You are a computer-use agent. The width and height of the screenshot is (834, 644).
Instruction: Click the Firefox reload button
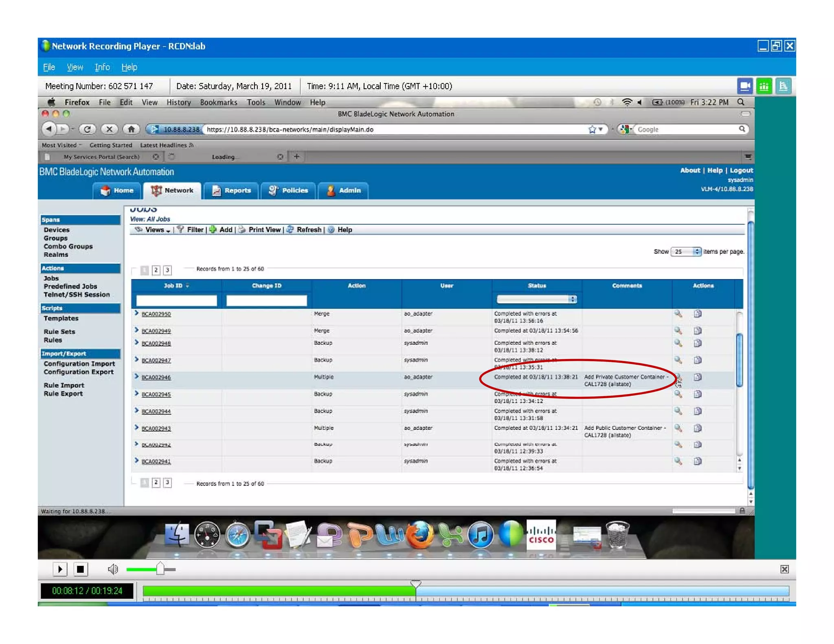click(87, 129)
